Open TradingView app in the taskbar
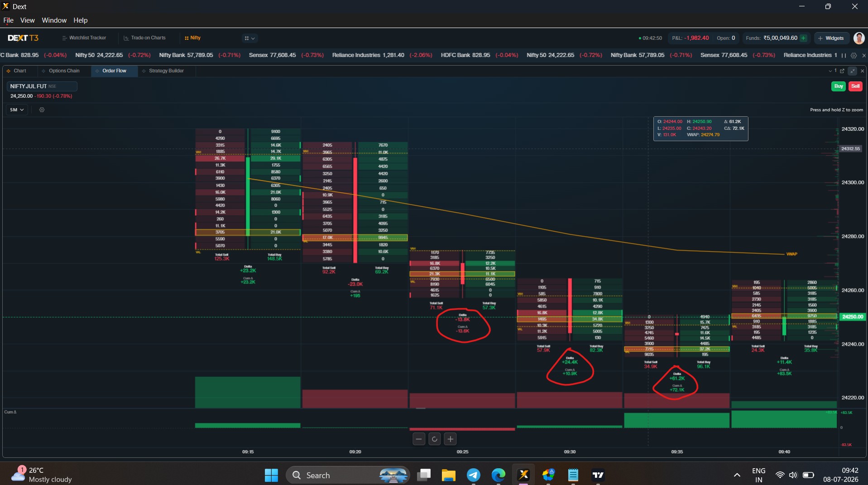This screenshot has height=485, width=868. coord(598,475)
